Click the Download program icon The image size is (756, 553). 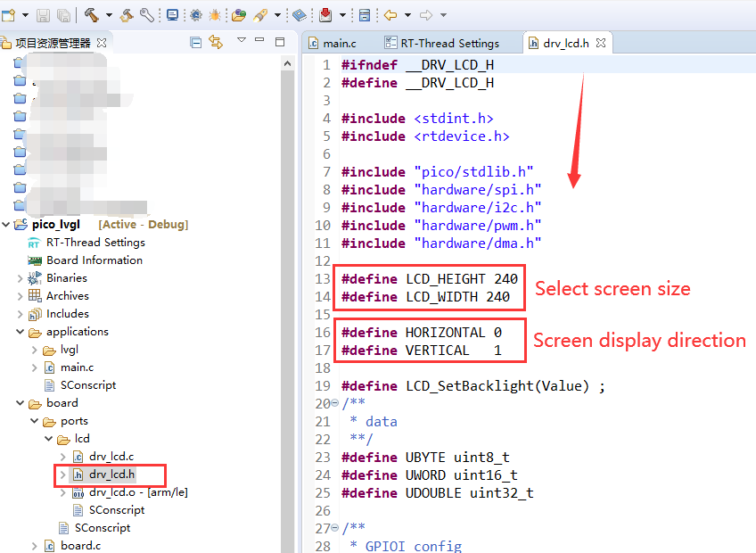325,14
